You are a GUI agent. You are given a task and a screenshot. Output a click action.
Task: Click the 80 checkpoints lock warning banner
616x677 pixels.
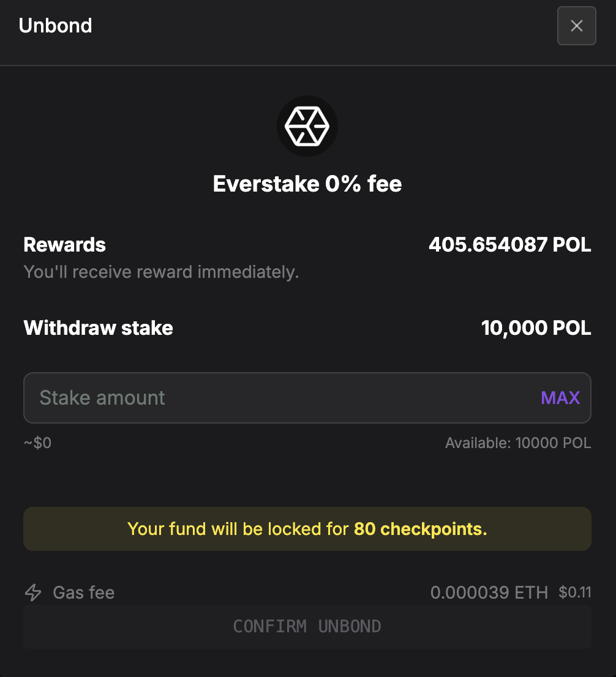coord(307,529)
